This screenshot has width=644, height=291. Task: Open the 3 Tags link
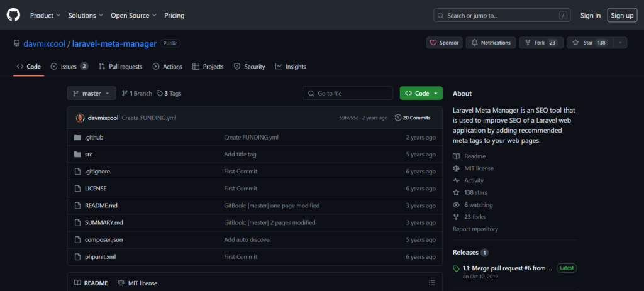click(169, 93)
